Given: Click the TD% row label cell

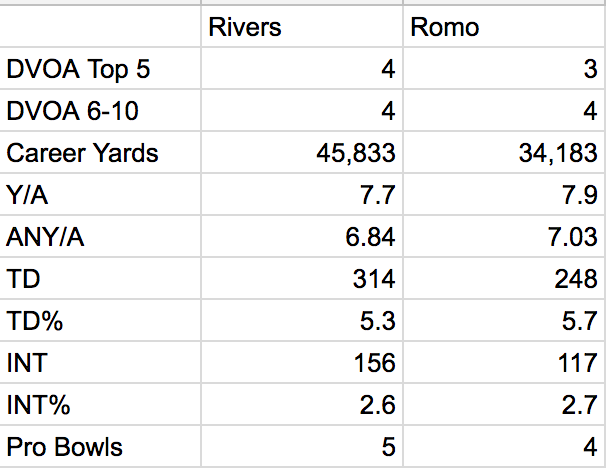Looking at the screenshot, I should (100, 320).
